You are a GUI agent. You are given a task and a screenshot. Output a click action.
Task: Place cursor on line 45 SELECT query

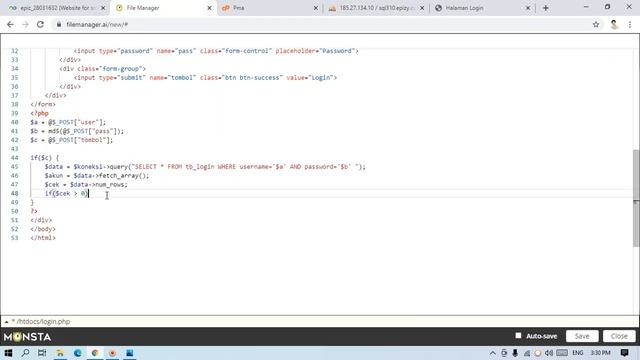[x=205, y=167]
